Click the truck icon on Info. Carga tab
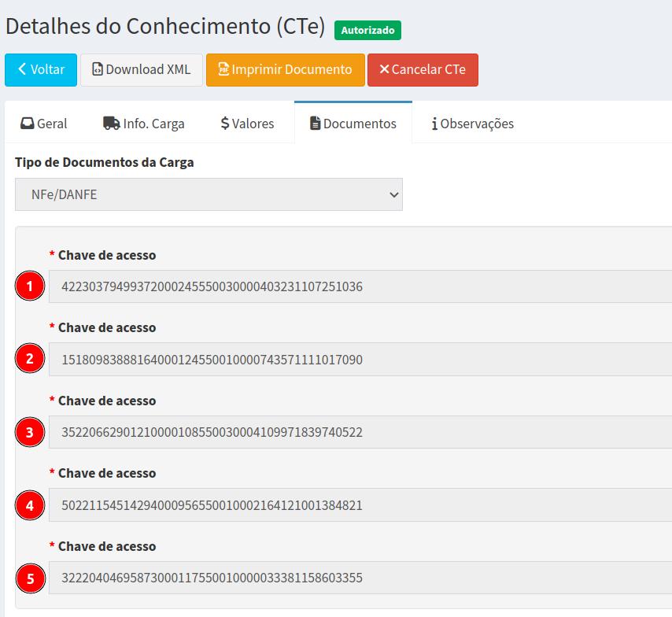The image size is (672, 617). pos(112,124)
